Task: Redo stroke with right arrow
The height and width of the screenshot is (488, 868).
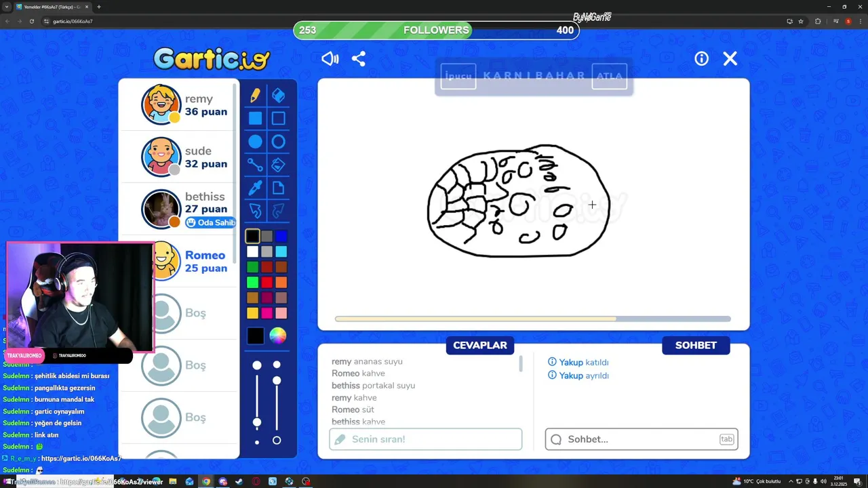Action: click(278, 211)
